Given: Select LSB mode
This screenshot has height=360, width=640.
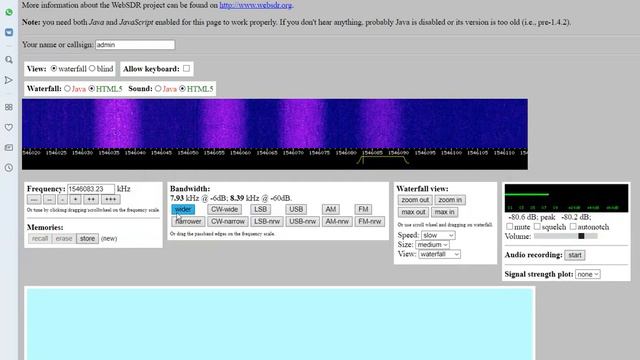Looking at the screenshot, I should coord(260,209).
